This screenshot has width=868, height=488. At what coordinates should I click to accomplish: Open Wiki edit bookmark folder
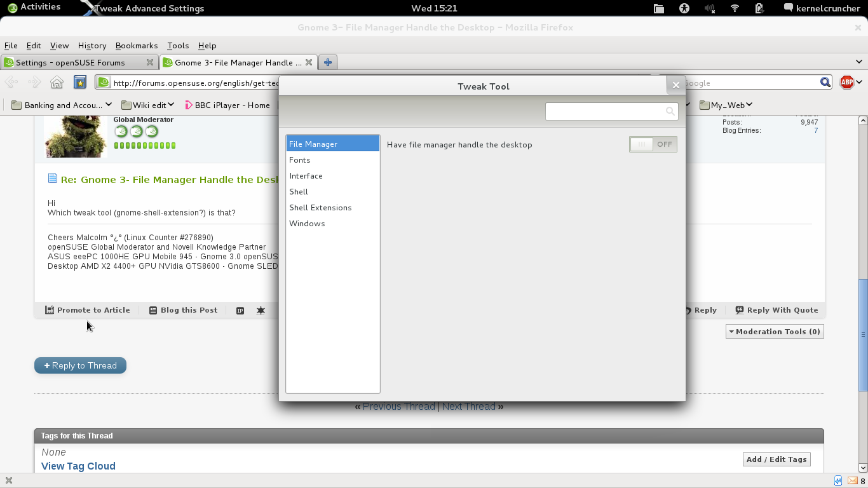(x=148, y=105)
